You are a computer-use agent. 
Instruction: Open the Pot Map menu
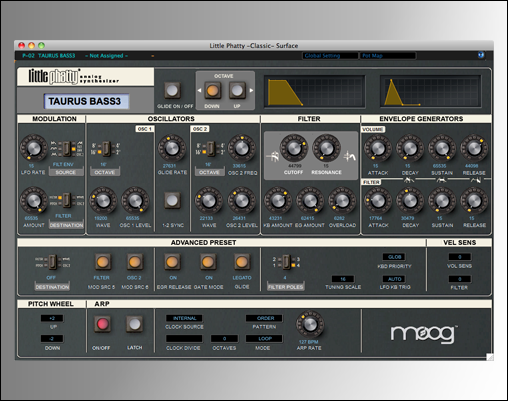388,56
